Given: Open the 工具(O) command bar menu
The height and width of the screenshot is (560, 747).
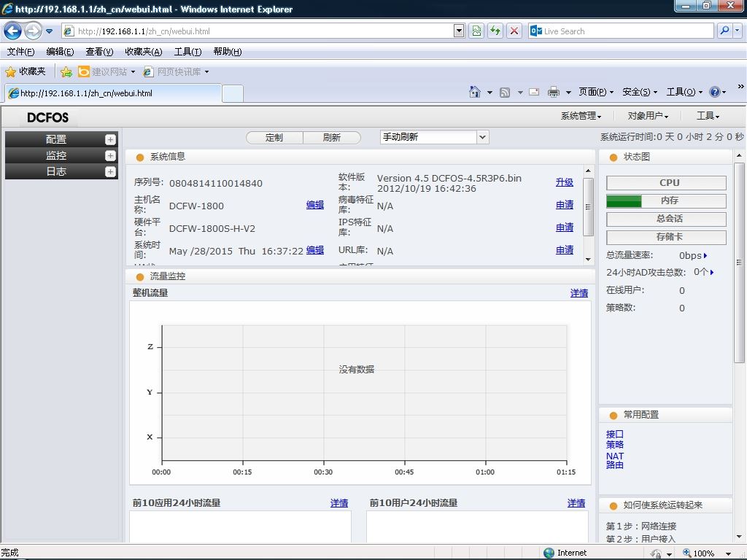Looking at the screenshot, I should [x=684, y=92].
